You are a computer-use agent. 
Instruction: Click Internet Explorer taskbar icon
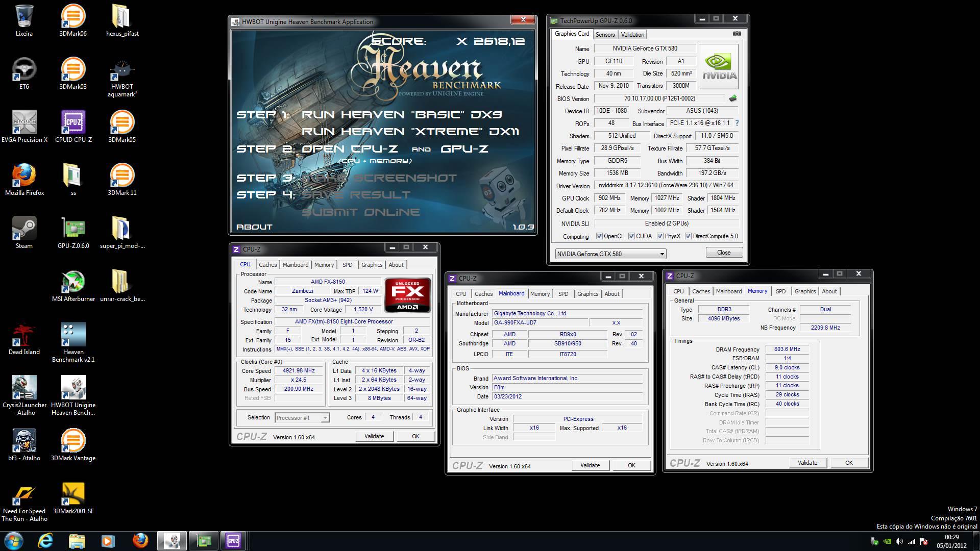45,540
